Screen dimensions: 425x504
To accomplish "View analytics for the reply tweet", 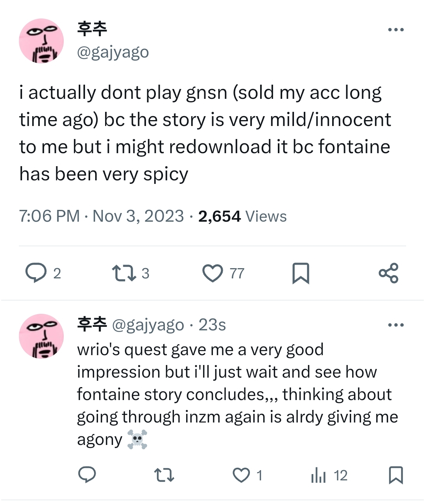I will coord(318,475).
